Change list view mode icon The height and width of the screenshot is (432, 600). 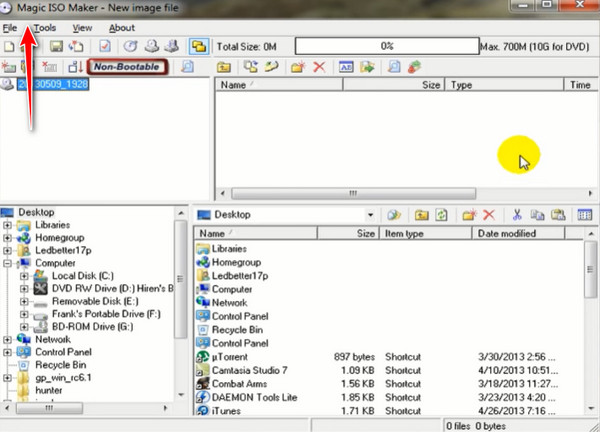click(x=584, y=215)
